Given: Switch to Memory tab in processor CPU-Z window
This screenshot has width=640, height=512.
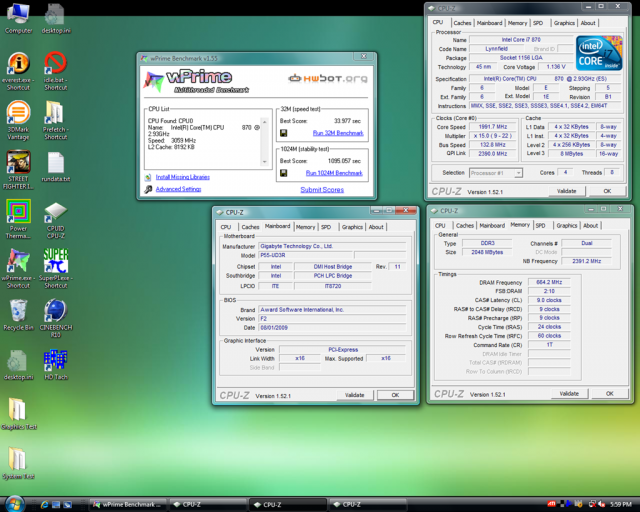Looking at the screenshot, I should [x=518, y=23].
